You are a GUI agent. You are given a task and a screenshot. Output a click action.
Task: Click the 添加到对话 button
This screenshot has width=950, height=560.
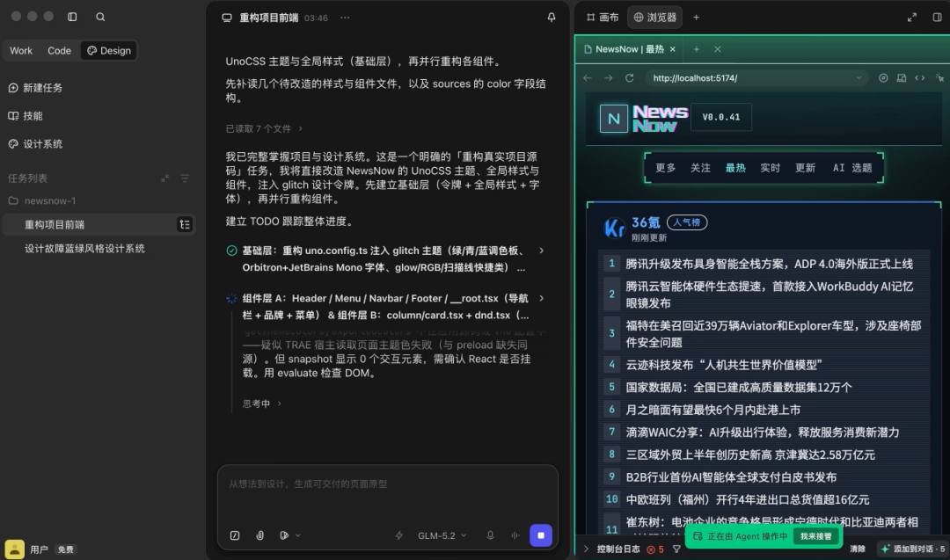click(x=913, y=549)
